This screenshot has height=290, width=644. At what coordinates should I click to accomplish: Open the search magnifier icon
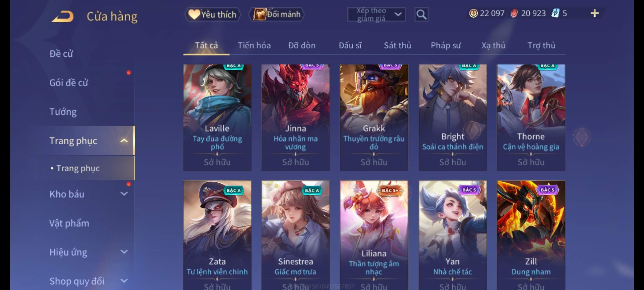click(421, 15)
